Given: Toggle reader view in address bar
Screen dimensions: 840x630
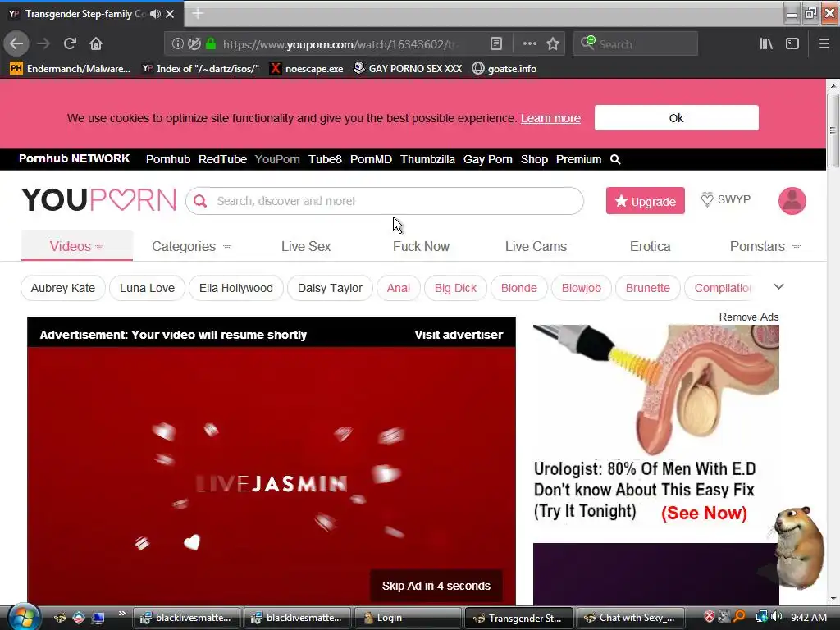Looking at the screenshot, I should point(496,44).
